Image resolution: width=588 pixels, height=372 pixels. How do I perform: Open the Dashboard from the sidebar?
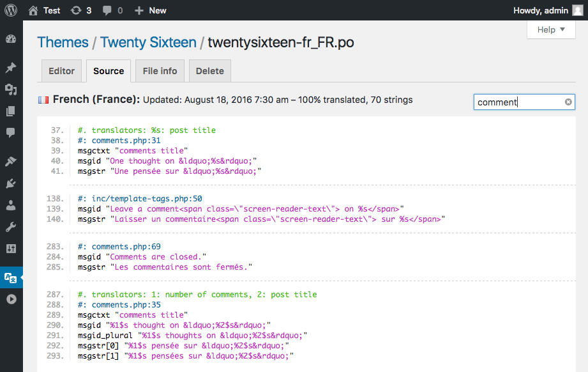point(10,39)
